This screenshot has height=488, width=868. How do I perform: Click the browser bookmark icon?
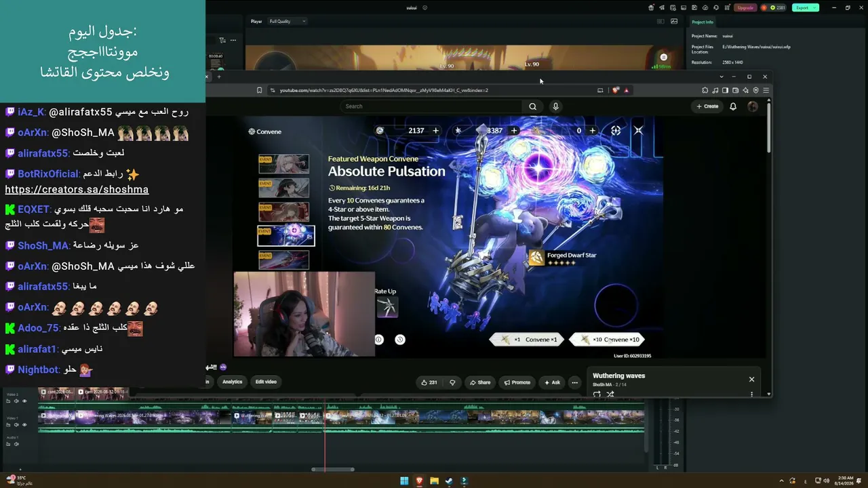pyautogui.click(x=259, y=90)
